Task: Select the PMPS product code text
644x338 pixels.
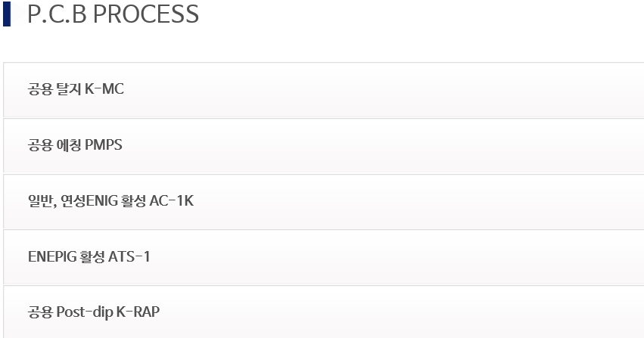Action: pyautogui.click(x=103, y=144)
